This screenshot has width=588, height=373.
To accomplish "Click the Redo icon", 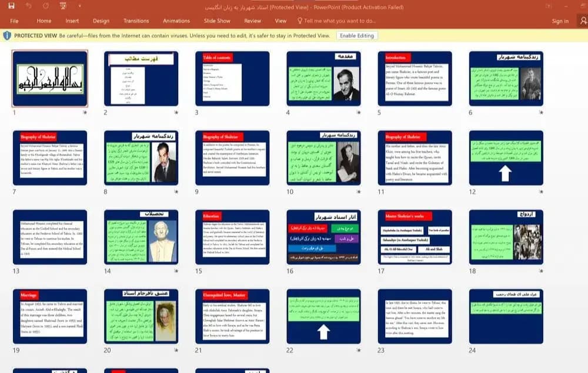I will pyautogui.click(x=46, y=6).
